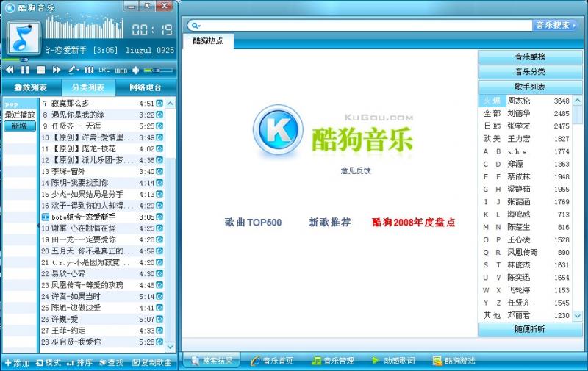Select the 日韩 singer filter
Image resolution: width=588 pixels, height=371 pixels.
(x=492, y=126)
